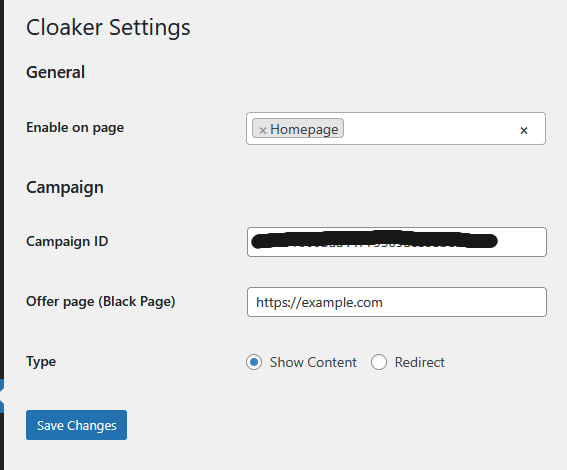The height and width of the screenshot is (470, 567).
Task: Click the General section heading
Action: (x=55, y=72)
